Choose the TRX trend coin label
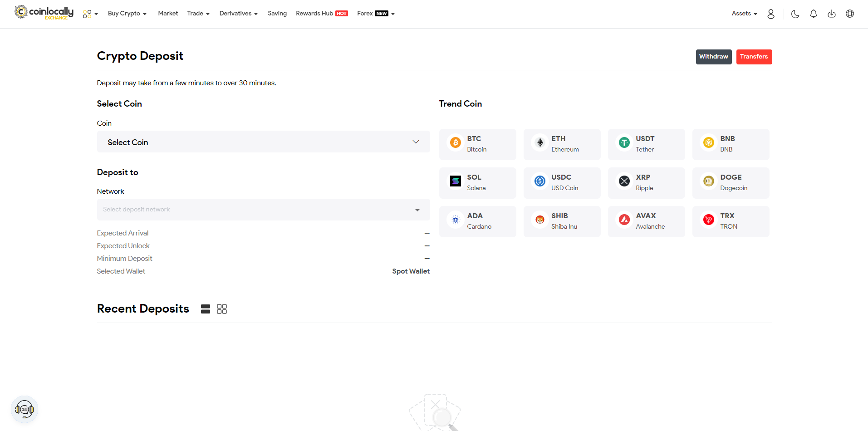868x431 pixels. coord(727,216)
